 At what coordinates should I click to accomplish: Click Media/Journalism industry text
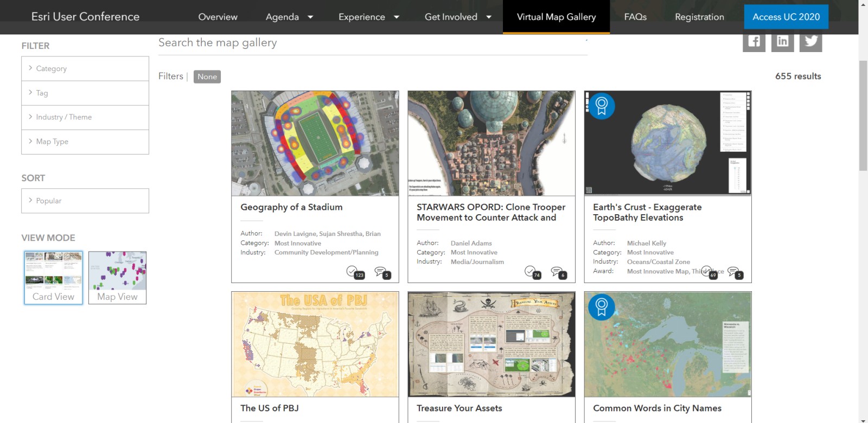(x=477, y=261)
